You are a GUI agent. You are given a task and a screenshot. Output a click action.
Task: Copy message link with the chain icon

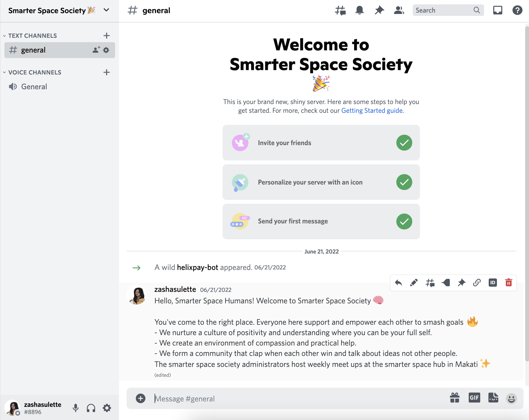coord(477,283)
